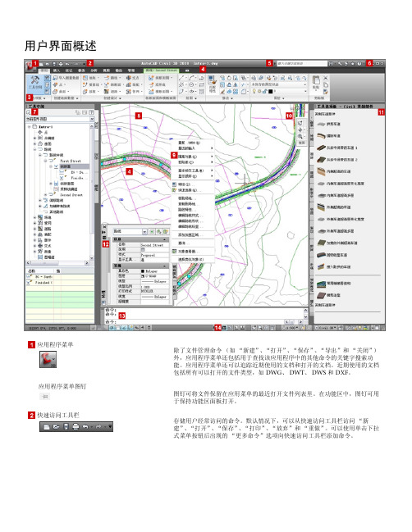Select the Intro-1 item in the Toolspace tree
412x532 pixels.
45,127
